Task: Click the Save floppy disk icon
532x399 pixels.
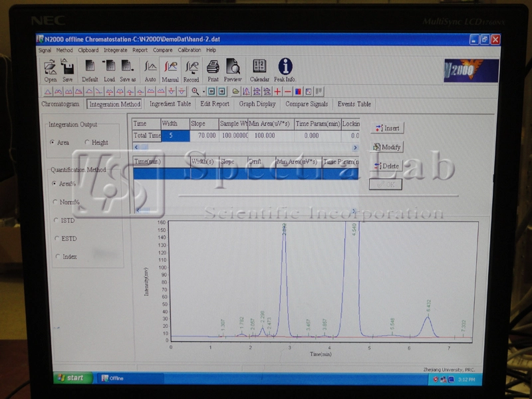Action: pyautogui.click(x=68, y=67)
